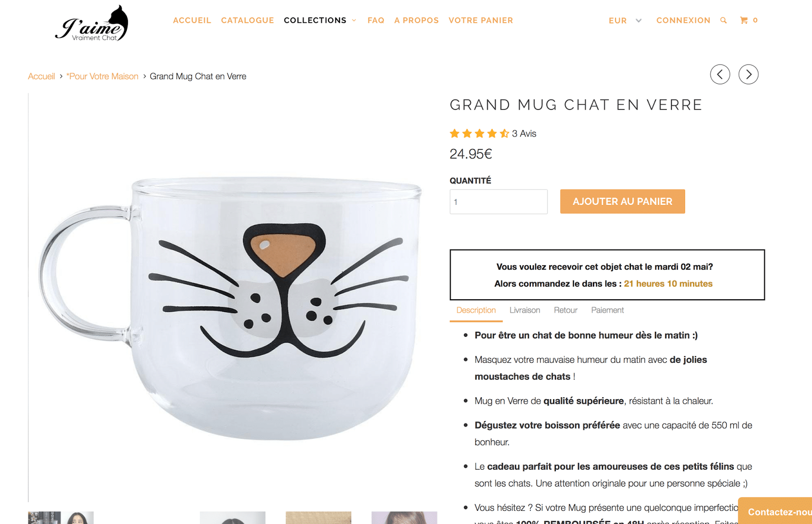Open the Connexion login link

pyautogui.click(x=683, y=20)
